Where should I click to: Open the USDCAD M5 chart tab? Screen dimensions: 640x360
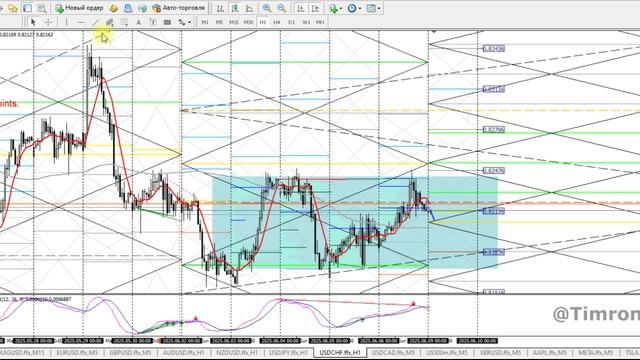(393, 352)
